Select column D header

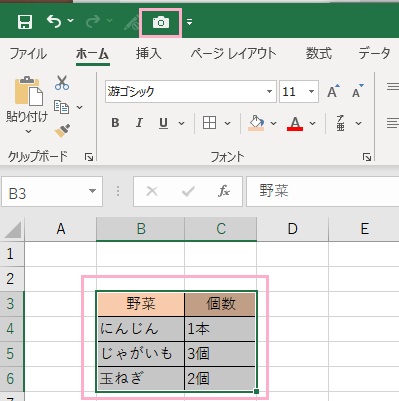pyautogui.click(x=292, y=229)
